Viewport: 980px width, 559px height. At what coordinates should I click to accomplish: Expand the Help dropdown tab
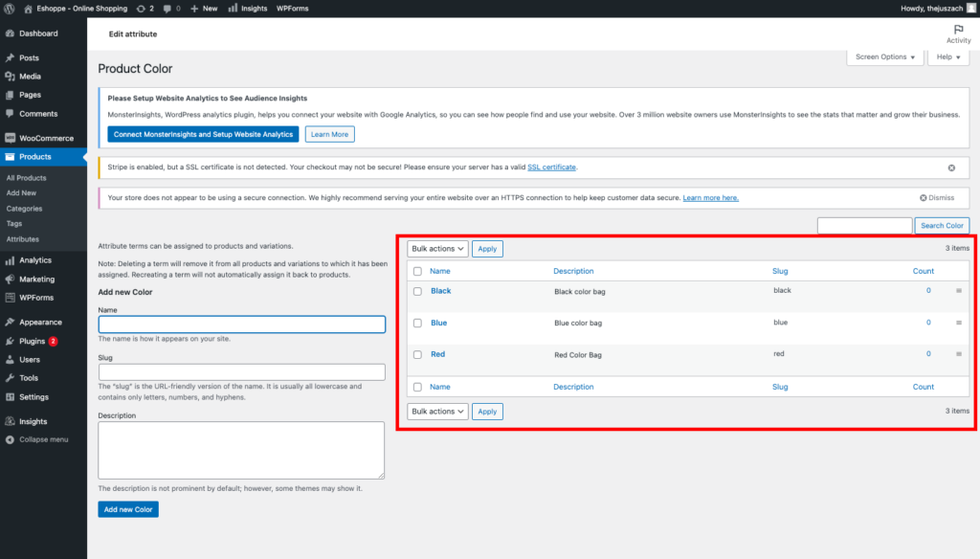point(948,56)
